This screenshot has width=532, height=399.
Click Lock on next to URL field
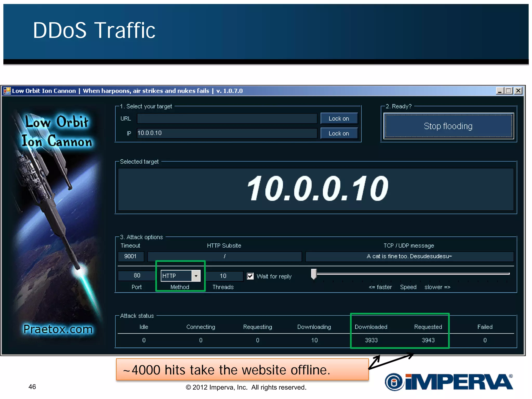(x=339, y=118)
